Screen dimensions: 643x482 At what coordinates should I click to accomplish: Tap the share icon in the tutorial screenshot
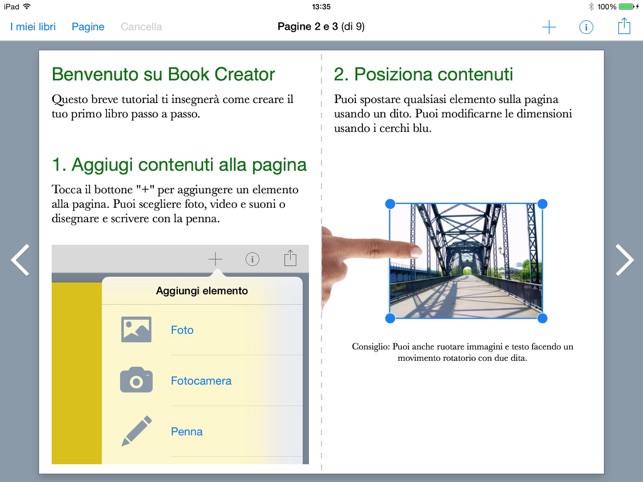[x=290, y=258]
